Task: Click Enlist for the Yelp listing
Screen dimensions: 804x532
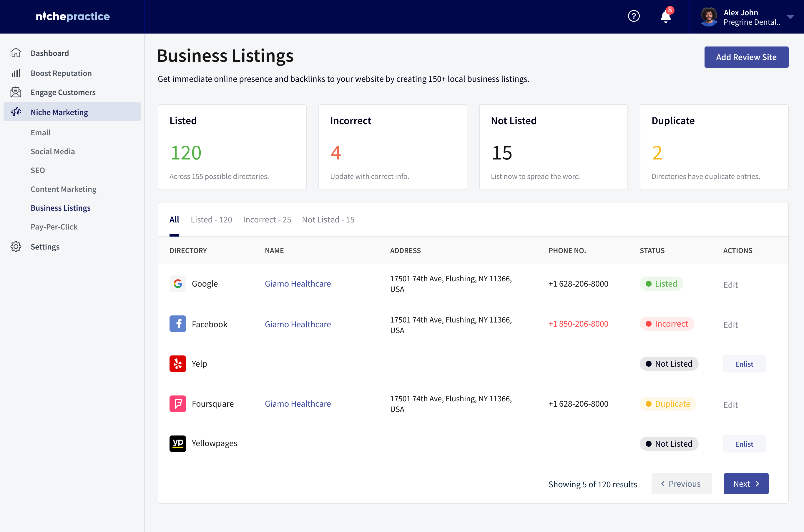Action: click(x=744, y=364)
